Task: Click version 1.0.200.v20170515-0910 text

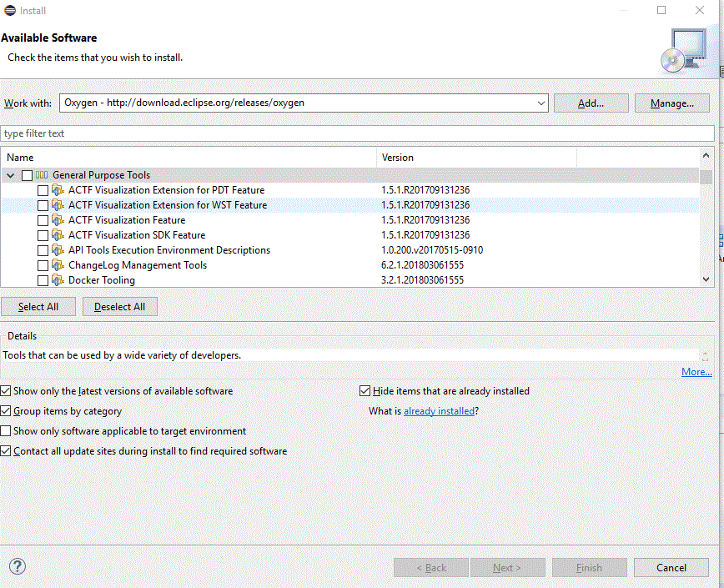Action: tap(432, 249)
